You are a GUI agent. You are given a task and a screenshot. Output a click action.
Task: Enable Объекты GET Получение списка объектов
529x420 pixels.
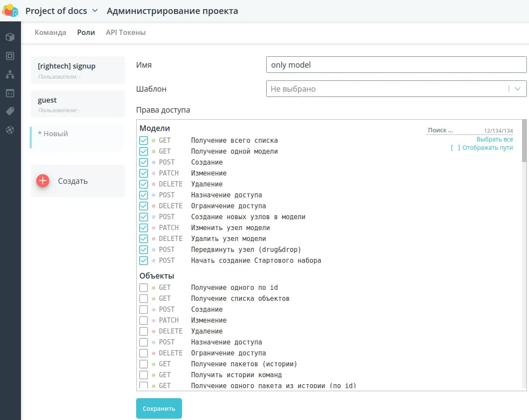[x=144, y=299]
